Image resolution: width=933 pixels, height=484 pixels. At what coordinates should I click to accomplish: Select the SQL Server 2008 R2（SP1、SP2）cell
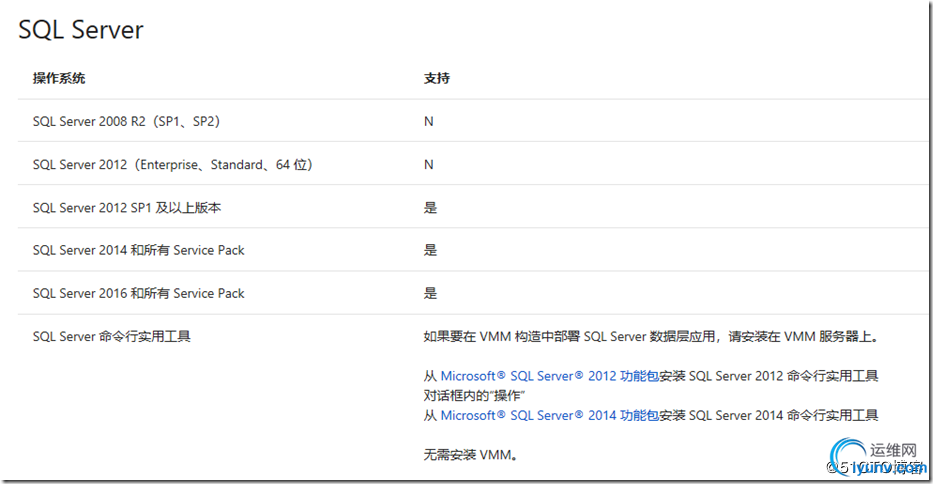(x=127, y=121)
